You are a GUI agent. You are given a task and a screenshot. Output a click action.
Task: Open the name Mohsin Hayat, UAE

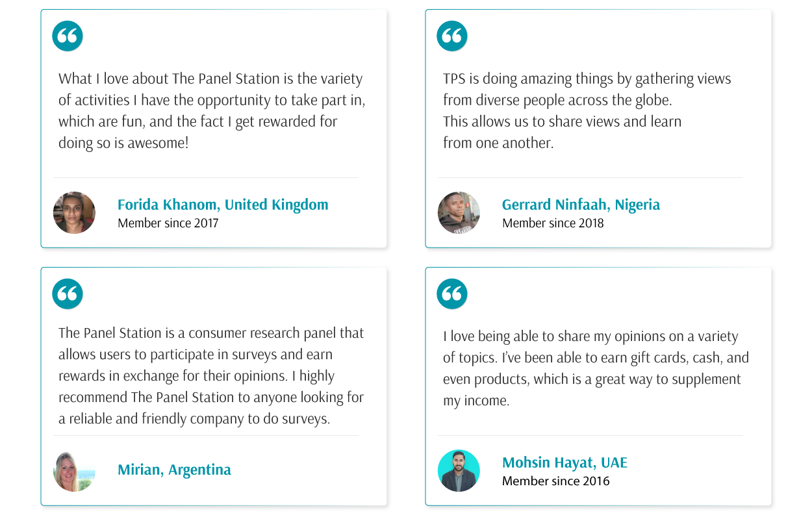point(565,462)
